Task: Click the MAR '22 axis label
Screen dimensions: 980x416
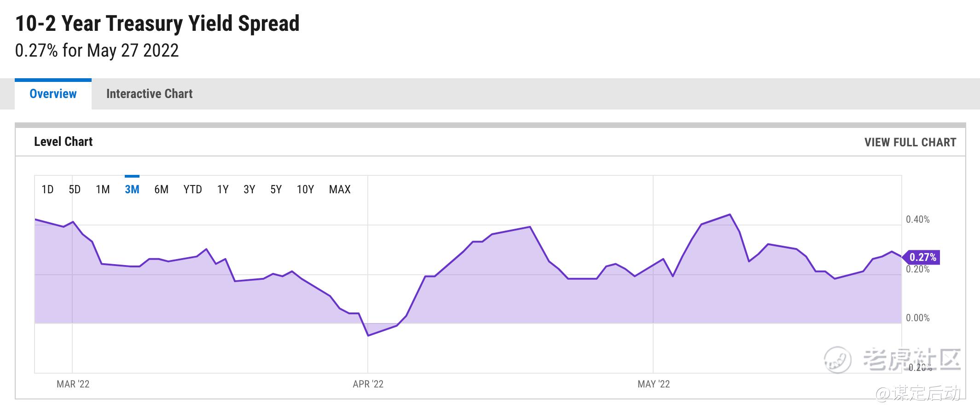Action: coord(73,384)
